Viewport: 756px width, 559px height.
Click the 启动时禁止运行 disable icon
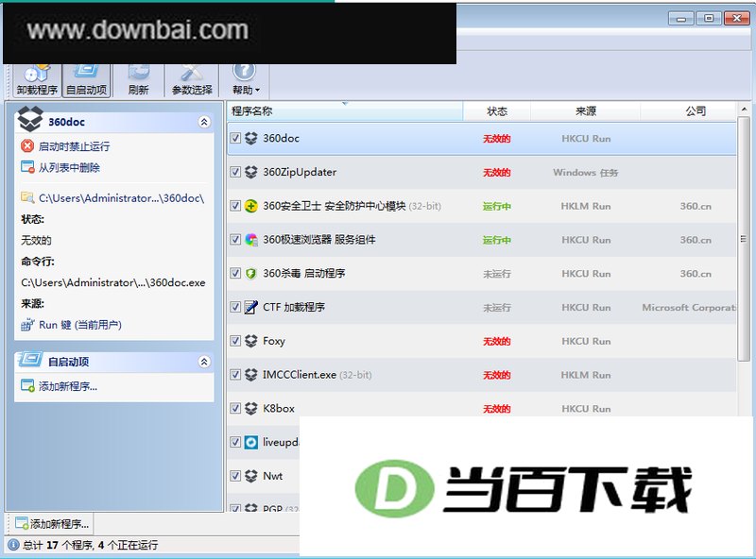pos(27,146)
